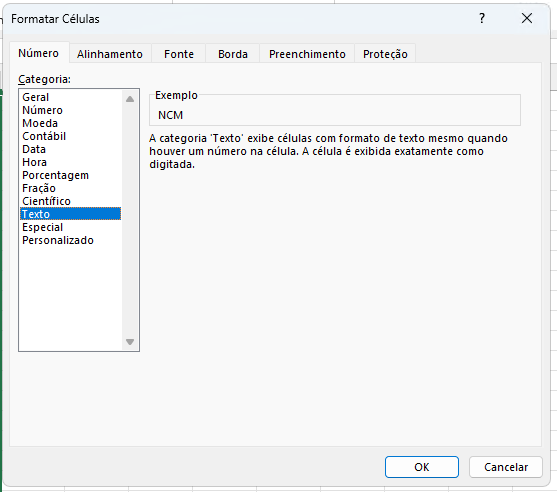The image size is (557, 492).
Task: Pick the Porcentagem category
Action: pyautogui.click(x=70, y=175)
